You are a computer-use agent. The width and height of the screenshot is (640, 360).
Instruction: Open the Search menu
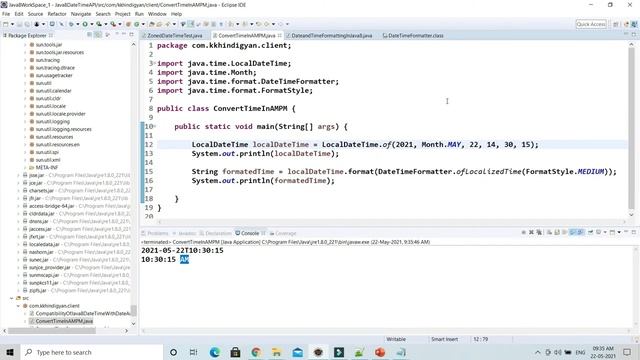pyautogui.click(x=103, y=14)
